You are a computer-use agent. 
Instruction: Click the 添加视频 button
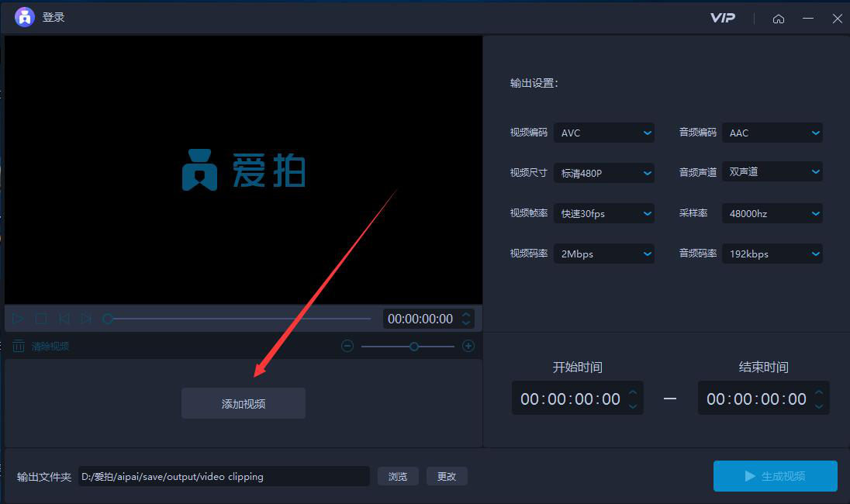click(244, 403)
